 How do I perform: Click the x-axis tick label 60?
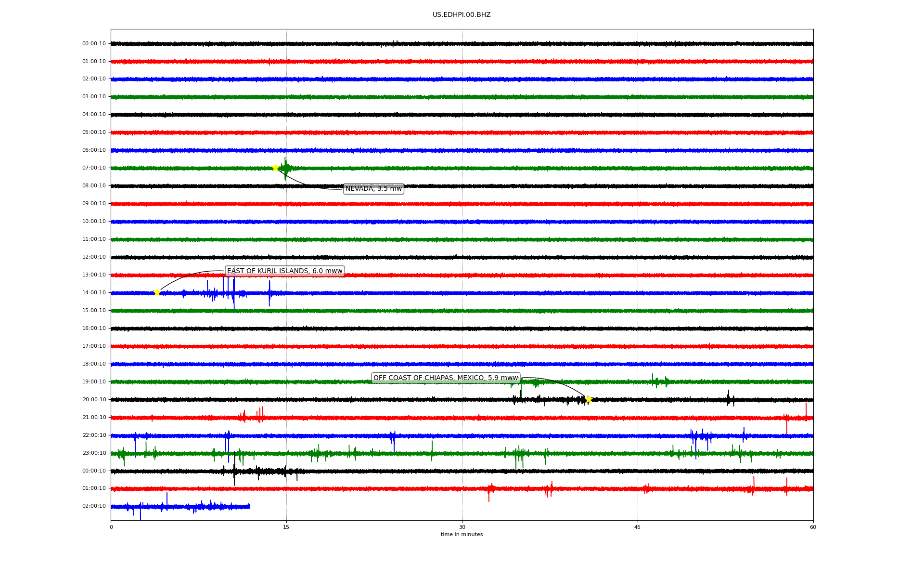(813, 527)
